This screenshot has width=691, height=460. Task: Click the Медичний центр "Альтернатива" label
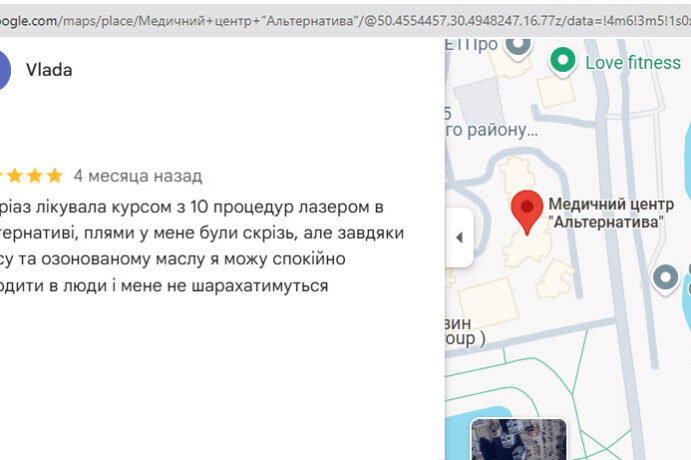pyautogui.click(x=607, y=213)
